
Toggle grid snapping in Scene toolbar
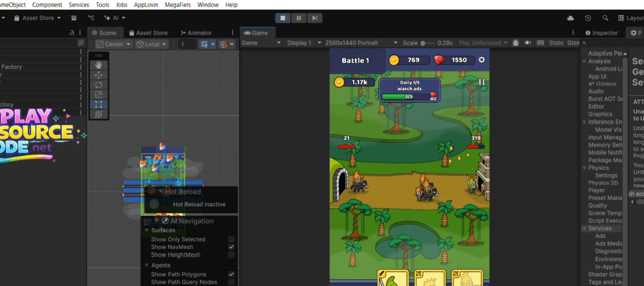(204, 44)
